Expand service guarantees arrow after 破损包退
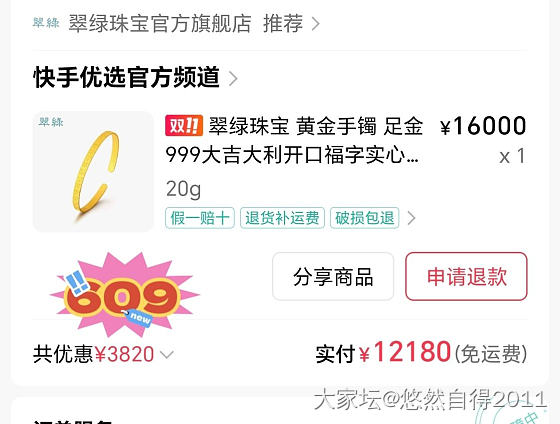Viewport: 560px width, 424px height. point(411,218)
